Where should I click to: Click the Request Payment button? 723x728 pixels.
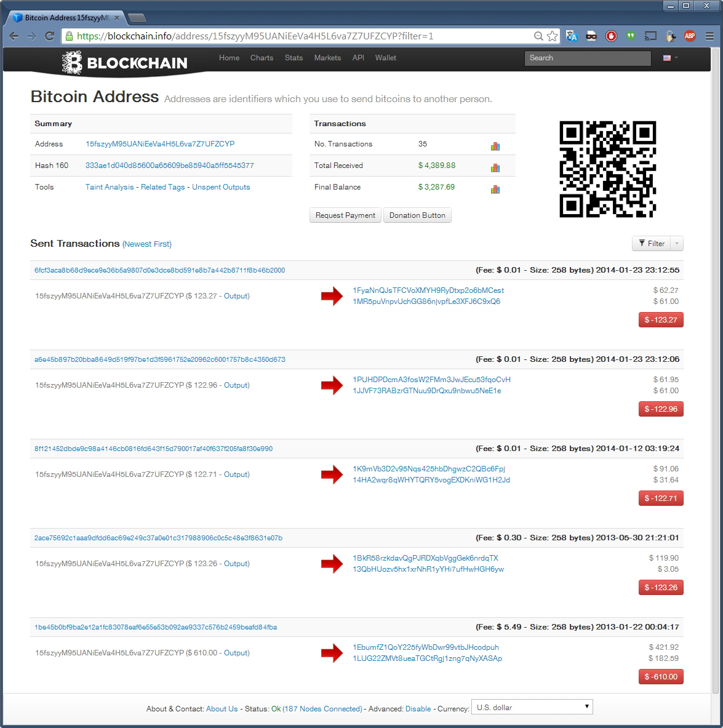(x=345, y=215)
